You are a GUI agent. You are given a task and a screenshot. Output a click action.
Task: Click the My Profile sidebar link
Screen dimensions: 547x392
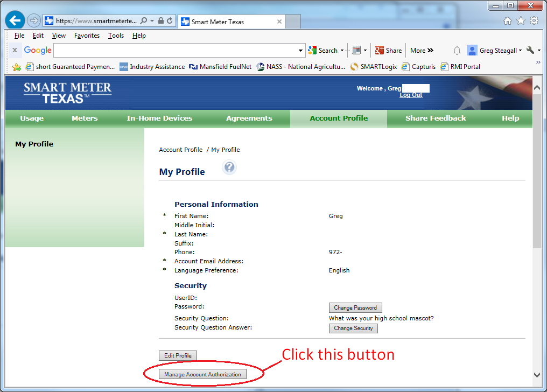34,144
